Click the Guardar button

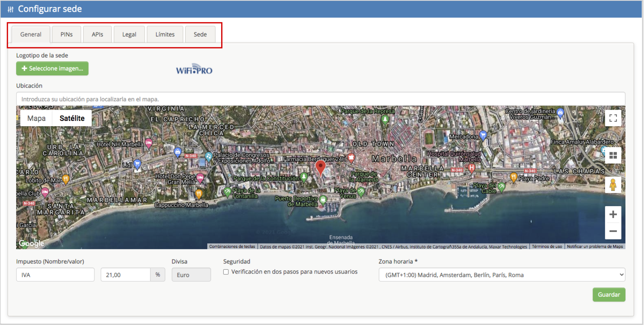[609, 295]
